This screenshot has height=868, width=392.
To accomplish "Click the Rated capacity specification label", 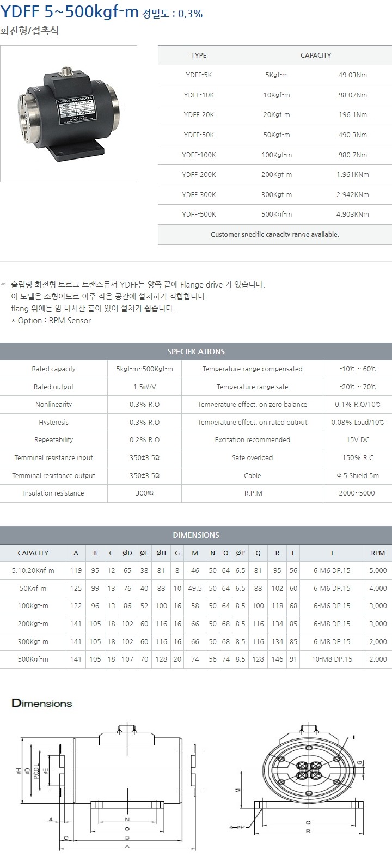I will point(53,369).
